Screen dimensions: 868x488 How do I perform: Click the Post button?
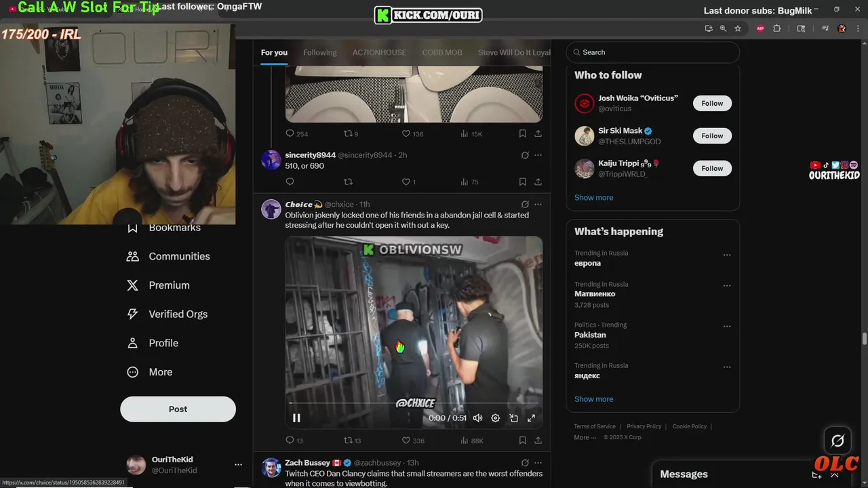point(178,409)
